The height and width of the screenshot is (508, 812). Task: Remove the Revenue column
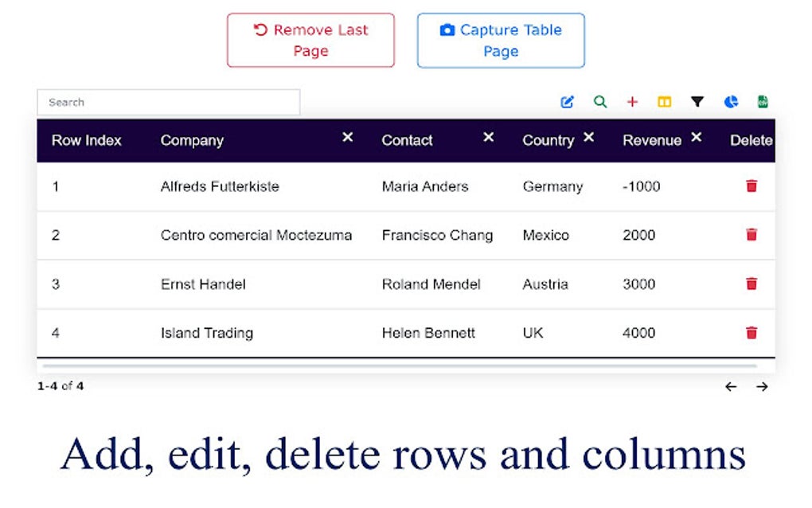(697, 138)
